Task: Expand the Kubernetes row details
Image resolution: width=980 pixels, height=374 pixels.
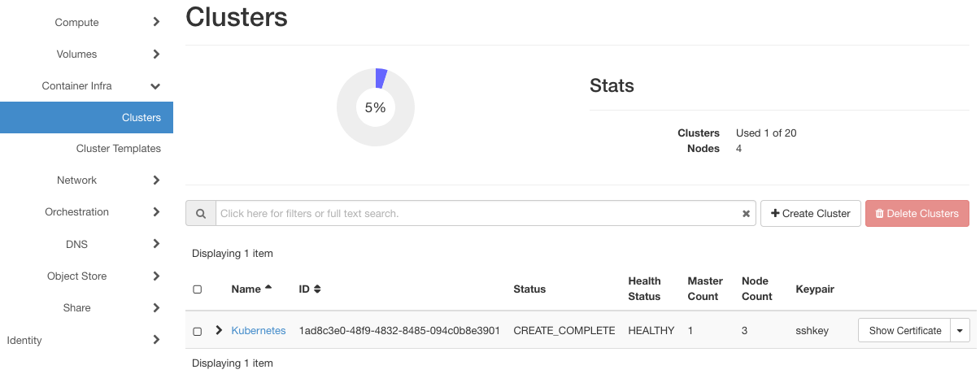Action: coord(219,330)
